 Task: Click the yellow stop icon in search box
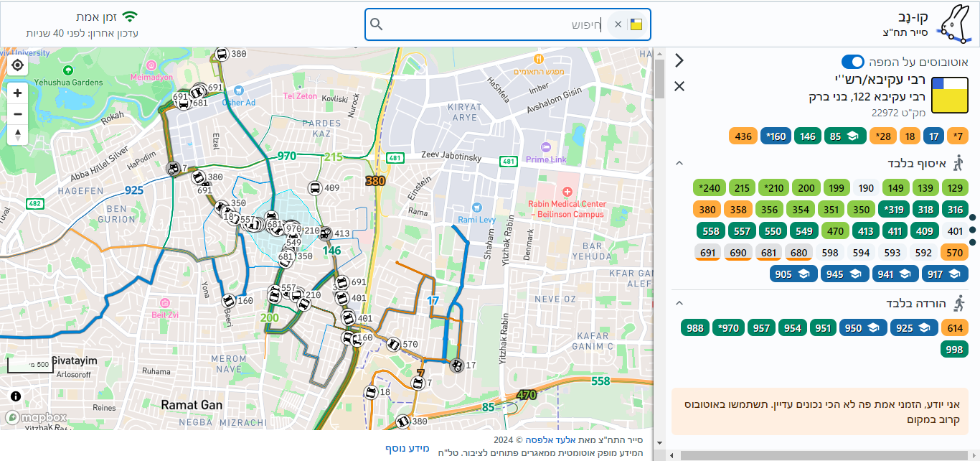tap(636, 24)
